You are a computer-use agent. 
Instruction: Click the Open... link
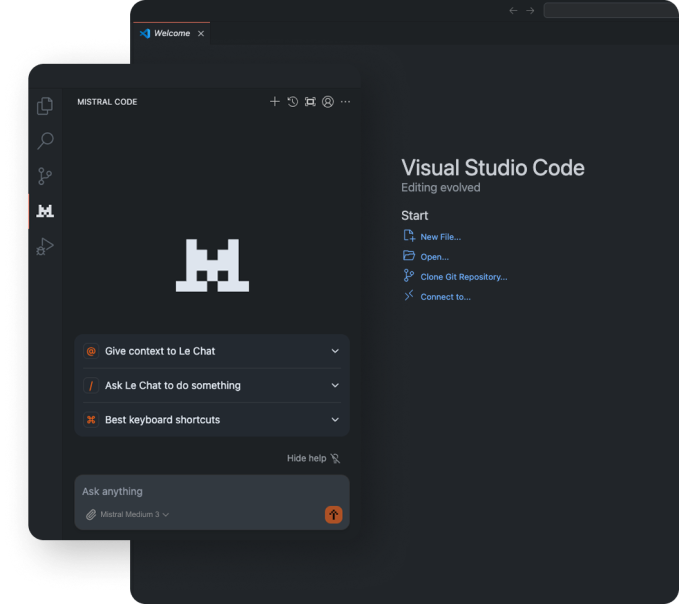tap(434, 257)
